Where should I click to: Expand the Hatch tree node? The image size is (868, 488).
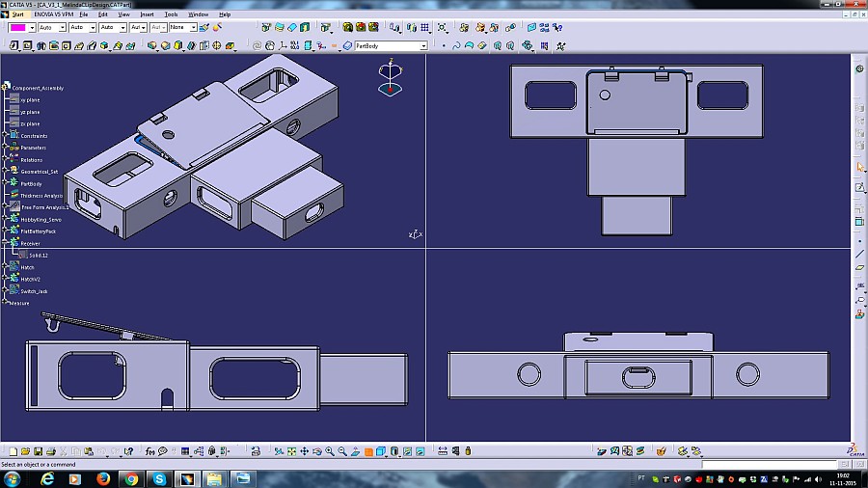(x=5, y=266)
